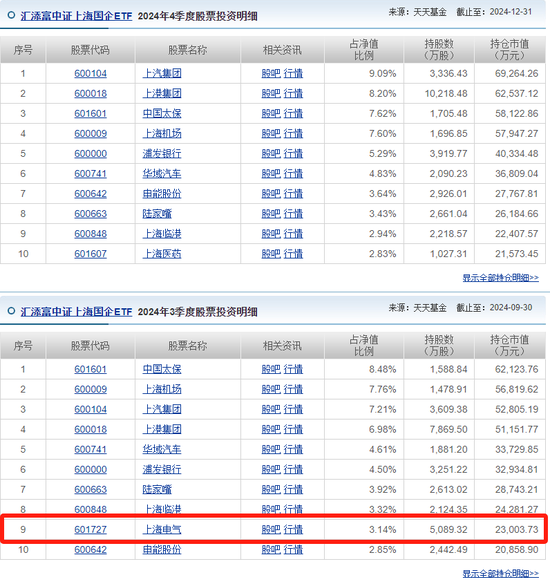Click 股吧 link in Q4 华域汽车 row
The height and width of the screenshot is (584, 550).
(x=271, y=174)
